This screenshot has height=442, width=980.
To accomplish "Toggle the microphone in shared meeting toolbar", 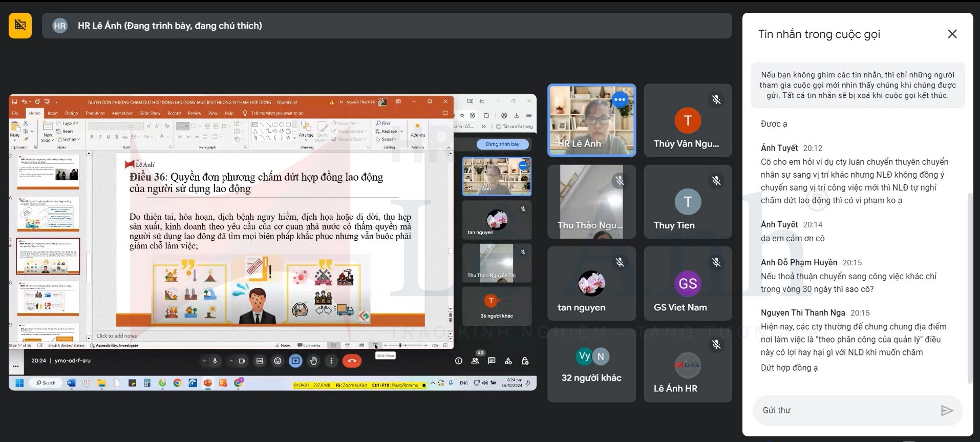I will [215, 361].
